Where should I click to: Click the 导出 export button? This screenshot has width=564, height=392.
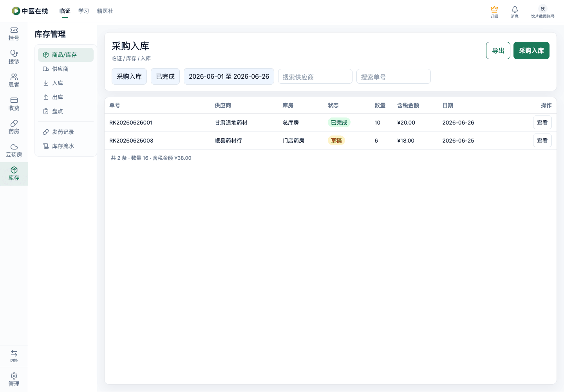(x=498, y=51)
